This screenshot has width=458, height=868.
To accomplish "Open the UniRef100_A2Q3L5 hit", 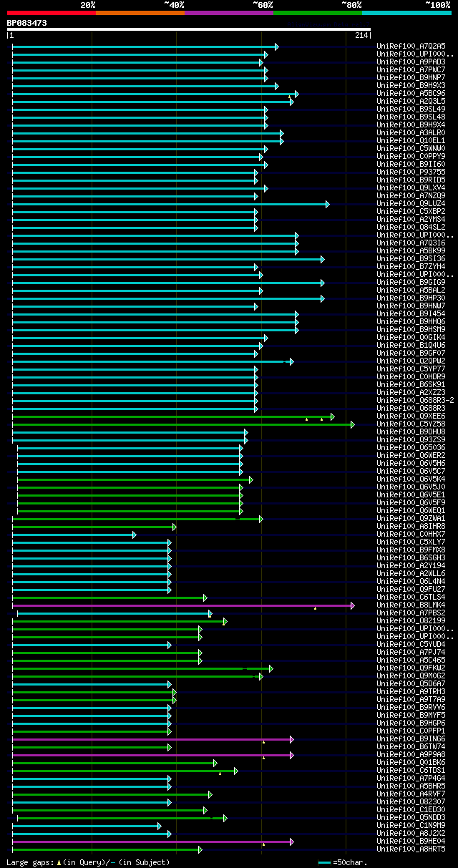I will coord(412,102).
